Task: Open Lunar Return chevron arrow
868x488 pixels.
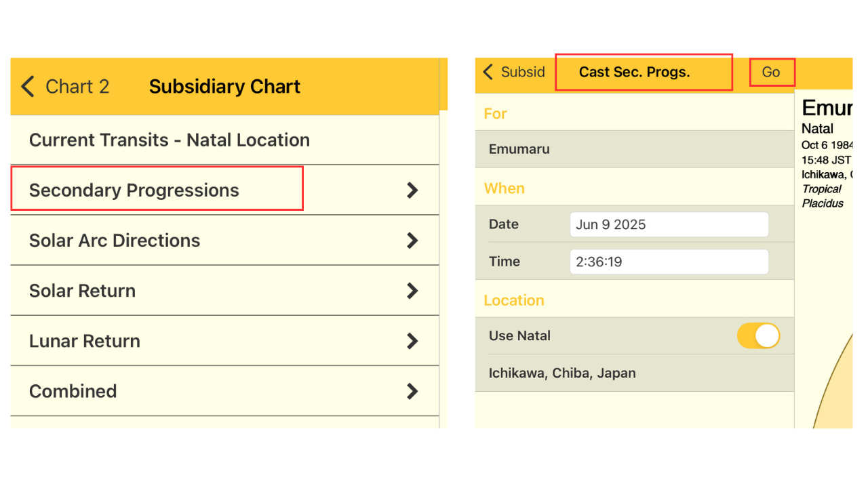Action: 412,341
